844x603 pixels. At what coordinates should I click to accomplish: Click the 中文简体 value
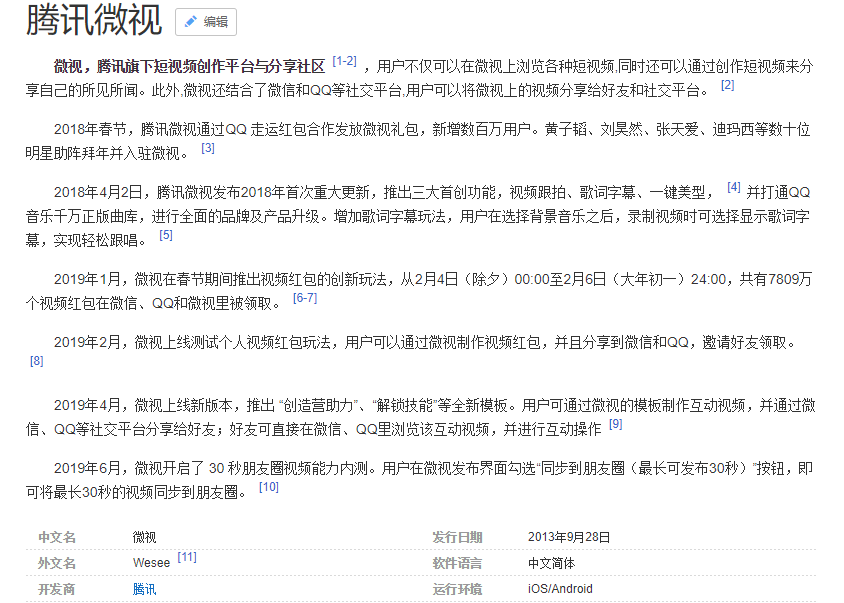pyautogui.click(x=552, y=563)
